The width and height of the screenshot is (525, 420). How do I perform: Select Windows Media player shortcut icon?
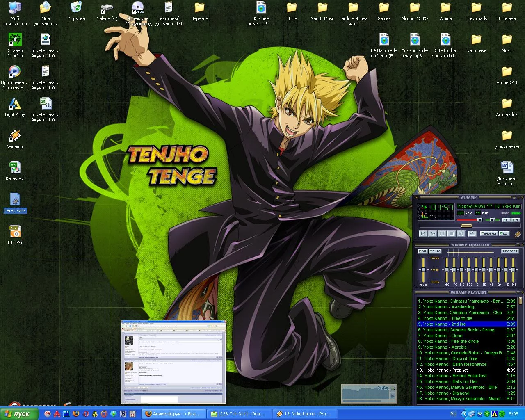pos(15,78)
